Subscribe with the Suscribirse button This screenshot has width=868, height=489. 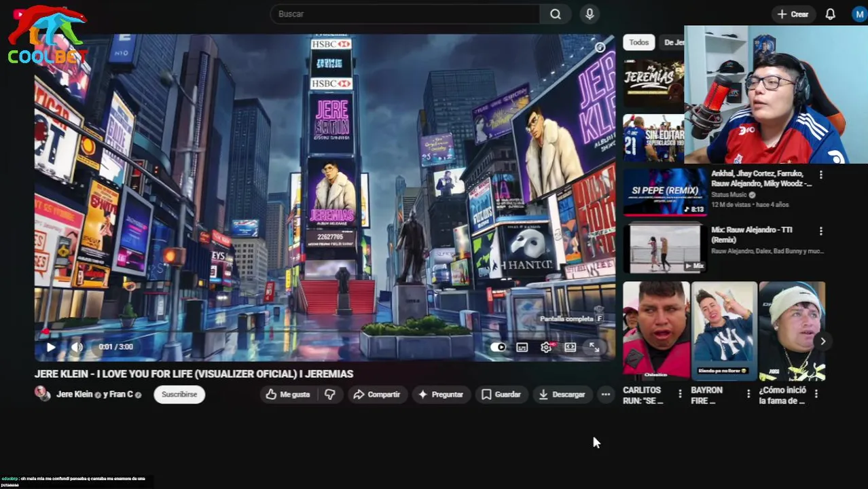click(179, 395)
